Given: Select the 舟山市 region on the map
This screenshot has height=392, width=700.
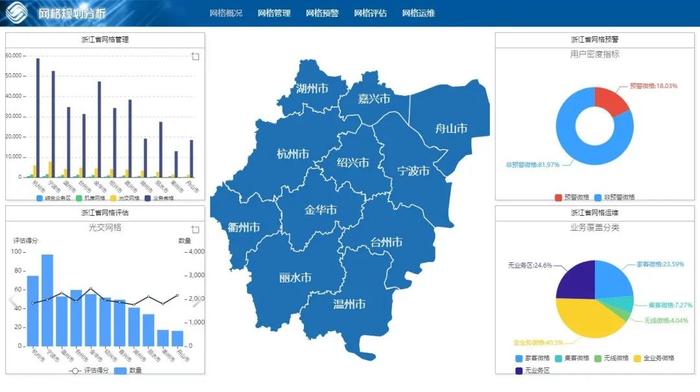Looking at the screenshot, I should (451, 129).
